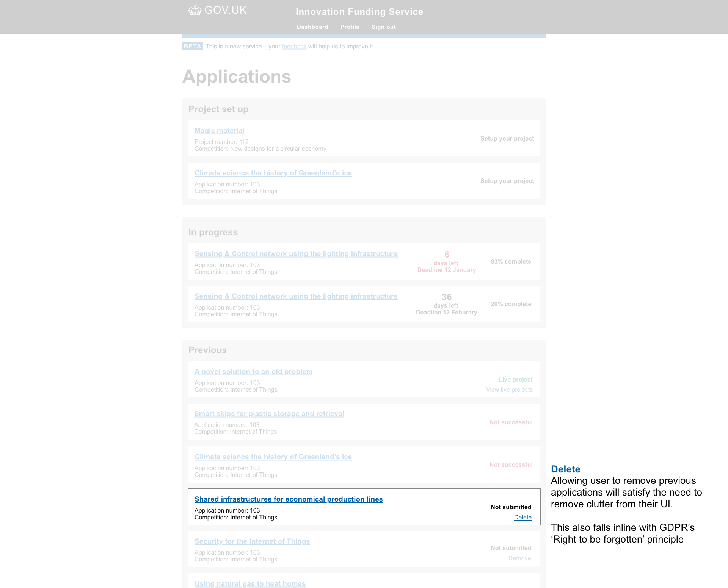728x588 pixels.
Task: Click Sign out in the header
Action: (x=383, y=27)
